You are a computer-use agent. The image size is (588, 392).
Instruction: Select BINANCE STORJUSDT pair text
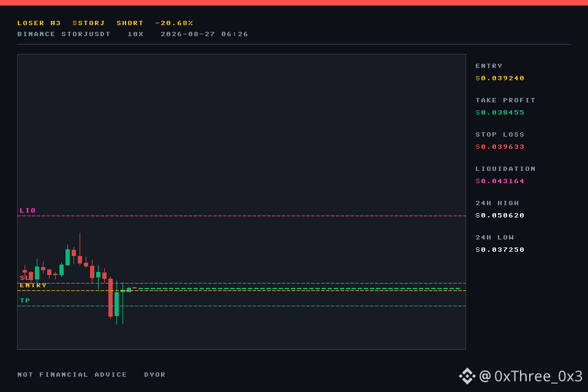point(64,34)
